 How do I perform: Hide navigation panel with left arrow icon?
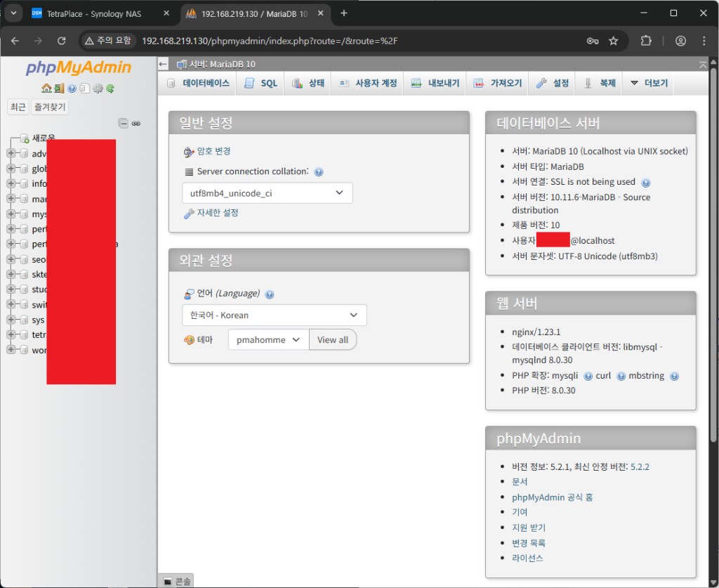click(x=163, y=64)
